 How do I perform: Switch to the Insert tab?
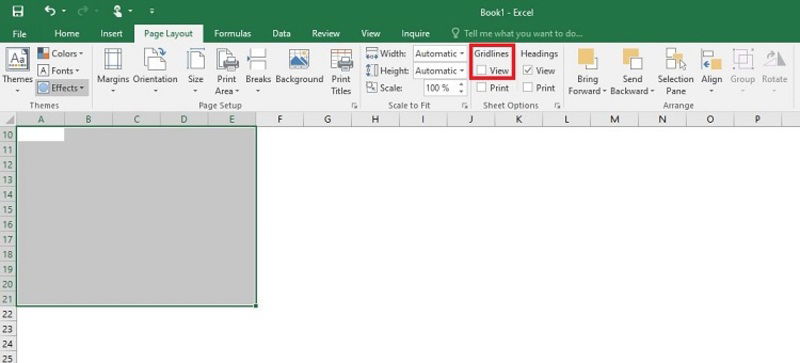[111, 34]
